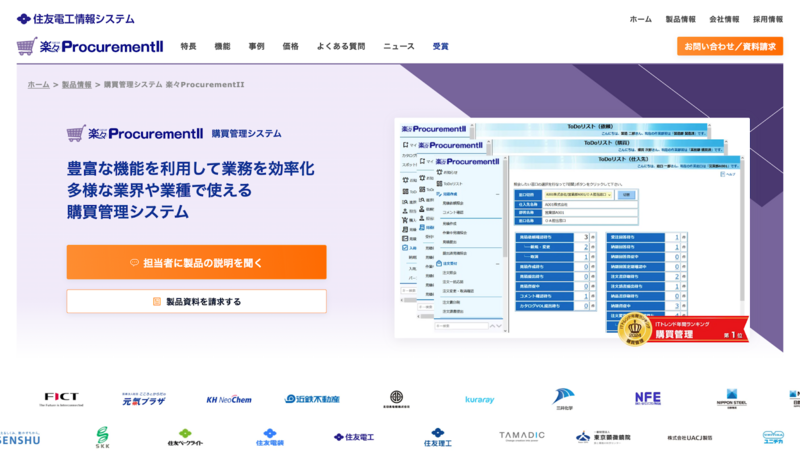The width and height of the screenshot is (800, 451).
Task: Open the 製品情報 top navigation link
Action: click(680, 19)
